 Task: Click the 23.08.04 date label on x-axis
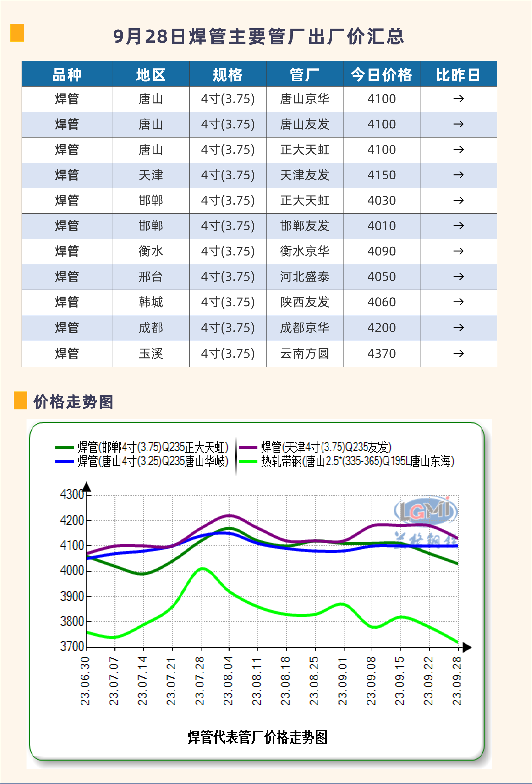click(x=228, y=681)
